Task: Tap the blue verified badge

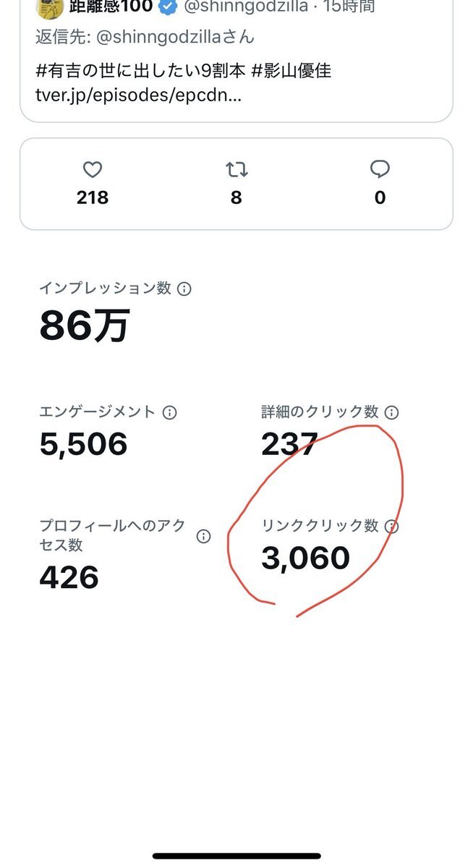Action: tap(169, 7)
